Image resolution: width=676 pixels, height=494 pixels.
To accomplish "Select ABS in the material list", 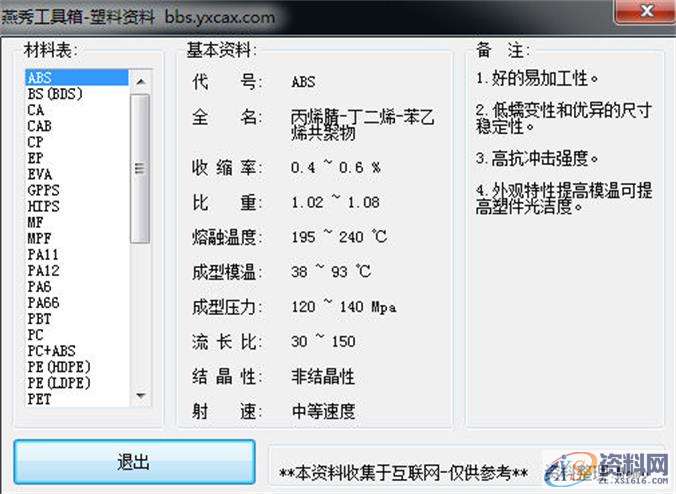I will (77, 78).
